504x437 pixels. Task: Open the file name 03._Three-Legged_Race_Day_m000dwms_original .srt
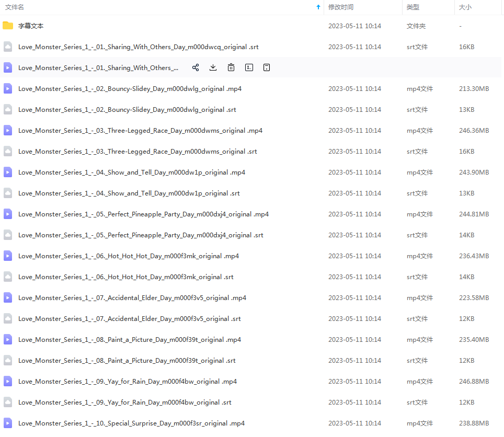(138, 152)
